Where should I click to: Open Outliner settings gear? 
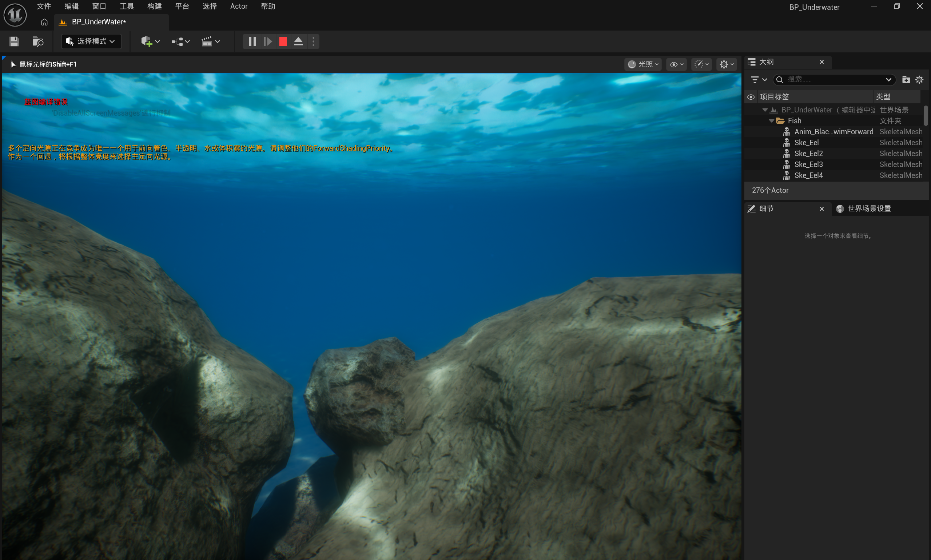pos(919,80)
